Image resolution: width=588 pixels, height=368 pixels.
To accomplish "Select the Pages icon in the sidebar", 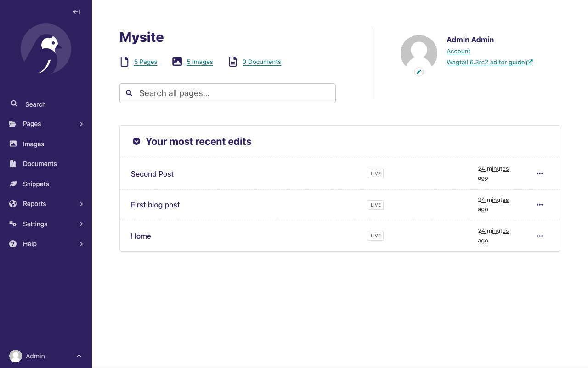I will [13, 124].
